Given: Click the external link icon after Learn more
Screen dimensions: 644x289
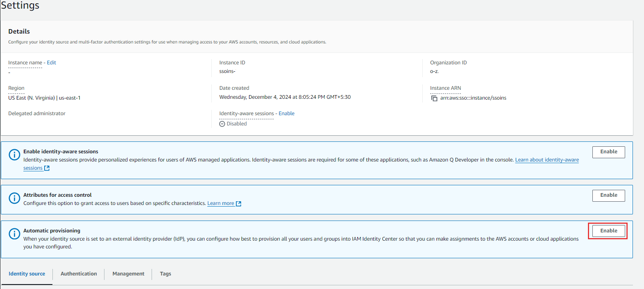Looking at the screenshot, I should [238, 204].
